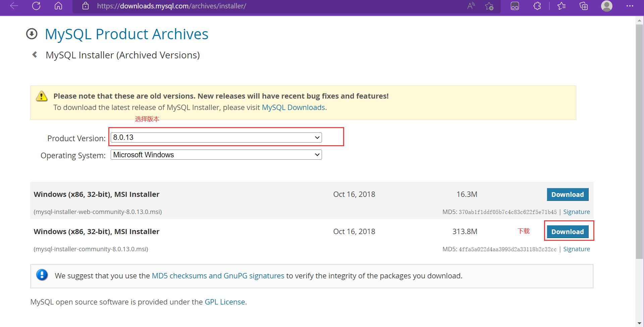Select filename mysql-installer-community-8.0.13.0.msi
The width and height of the screenshot is (644, 327).
[x=91, y=249]
